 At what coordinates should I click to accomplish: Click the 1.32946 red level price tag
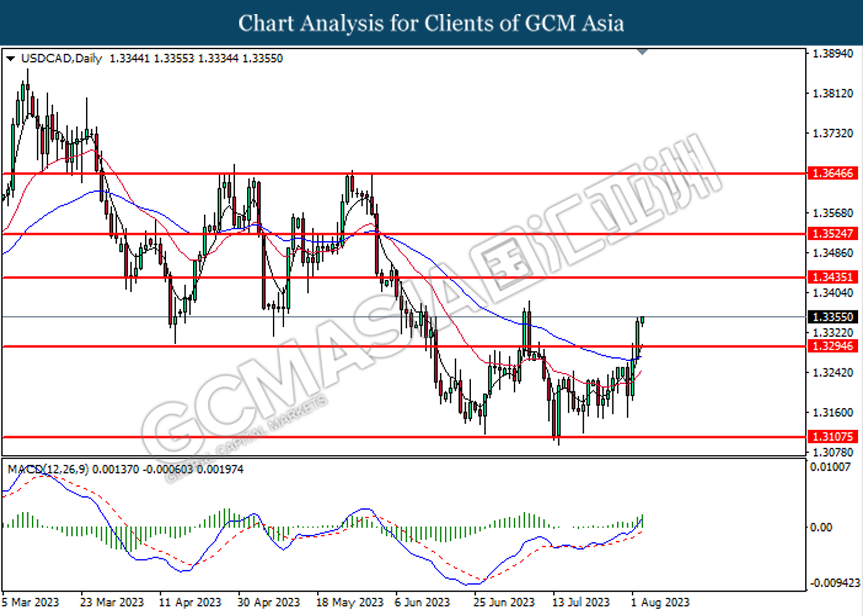[x=833, y=346]
